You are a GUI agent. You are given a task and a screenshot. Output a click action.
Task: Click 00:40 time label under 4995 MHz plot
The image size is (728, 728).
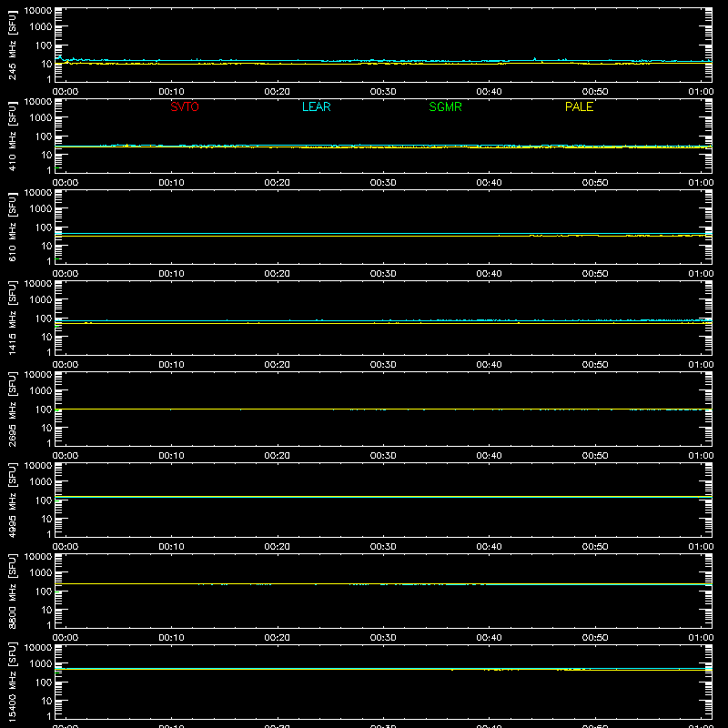[x=489, y=547]
